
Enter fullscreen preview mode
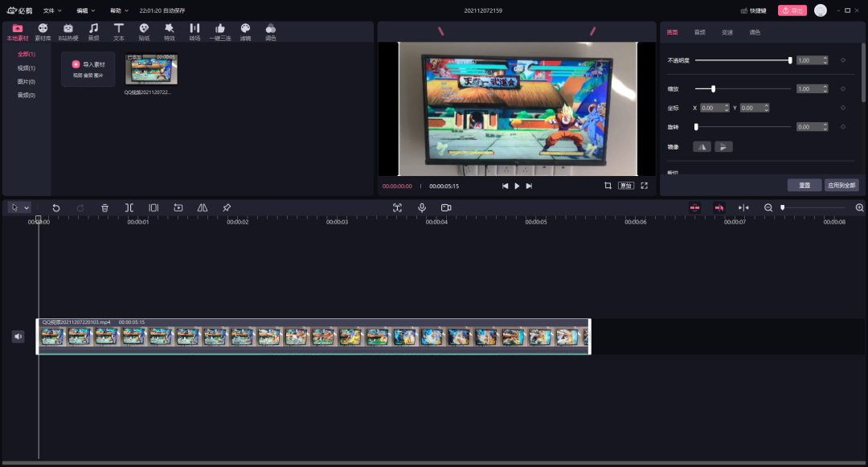pyautogui.click(x=644, y=186)
